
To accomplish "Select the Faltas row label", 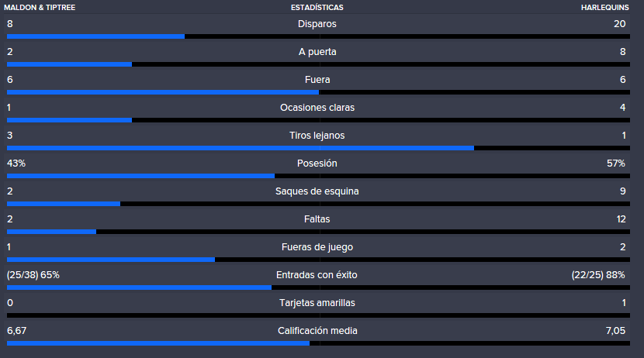I will coord(317,219).
